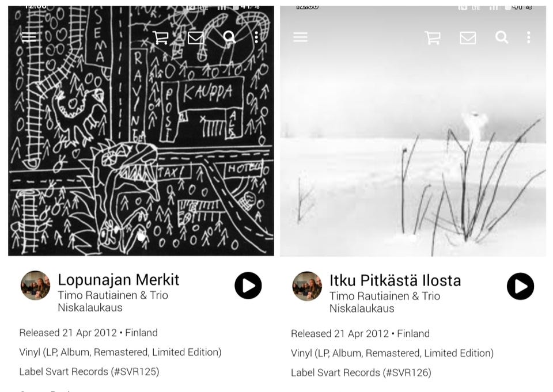This screenshot has height=392, width=553.
Task: View the Lopunajan Merkit cover art
Action: coord(141,131)
